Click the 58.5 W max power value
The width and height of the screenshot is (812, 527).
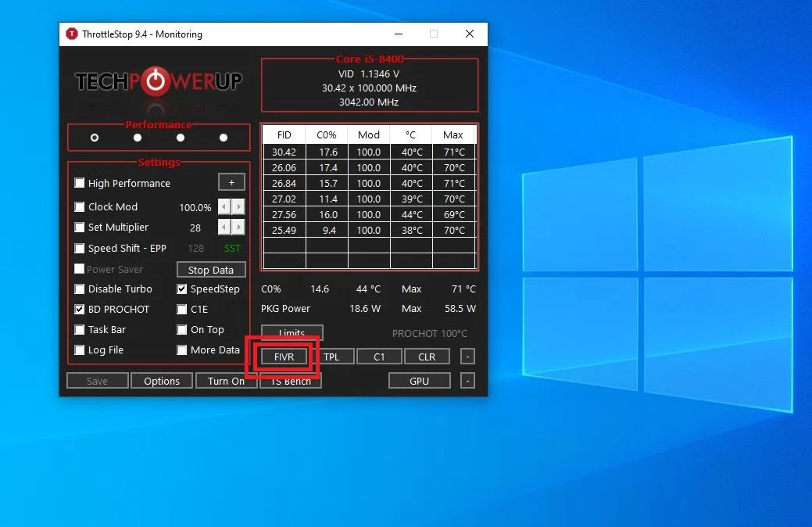[460, 308]
